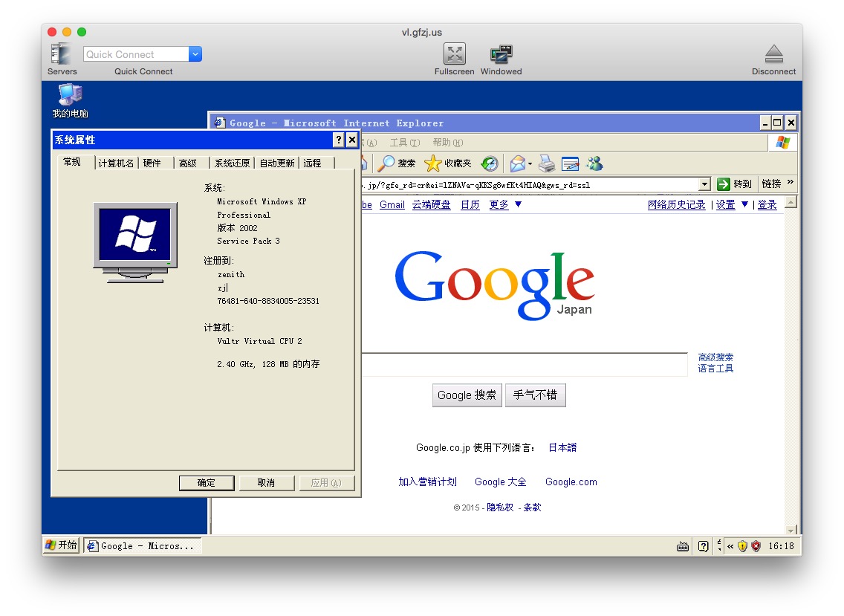Open the Servers list icon
Viewport: 844px width, 616px height.
click(x=60, y=54)
